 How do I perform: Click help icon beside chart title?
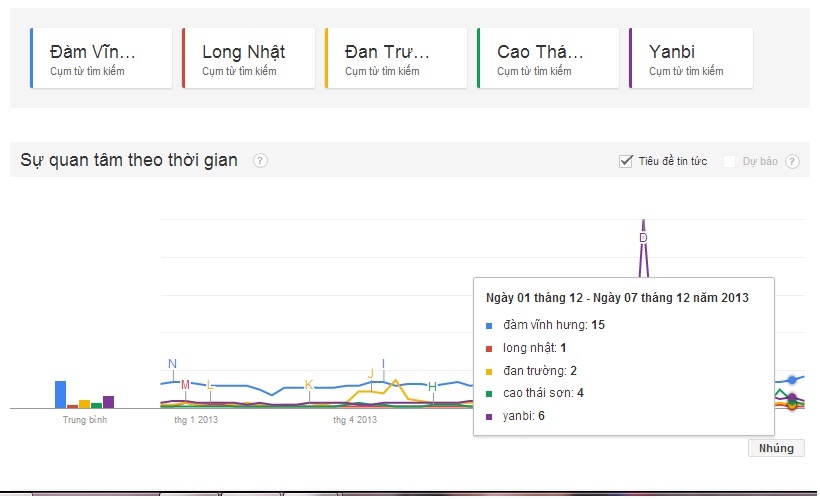coord(260,161)
